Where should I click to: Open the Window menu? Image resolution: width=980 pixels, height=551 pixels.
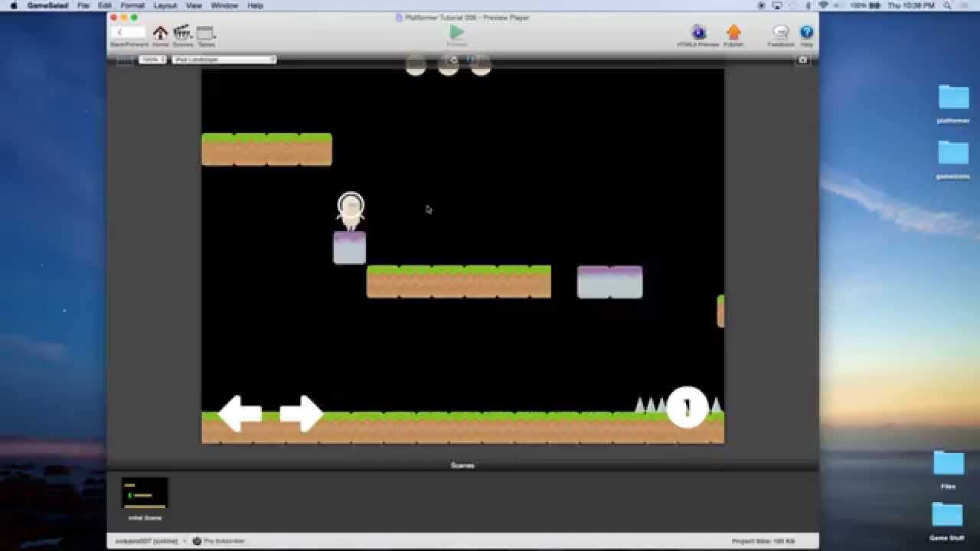224,5
